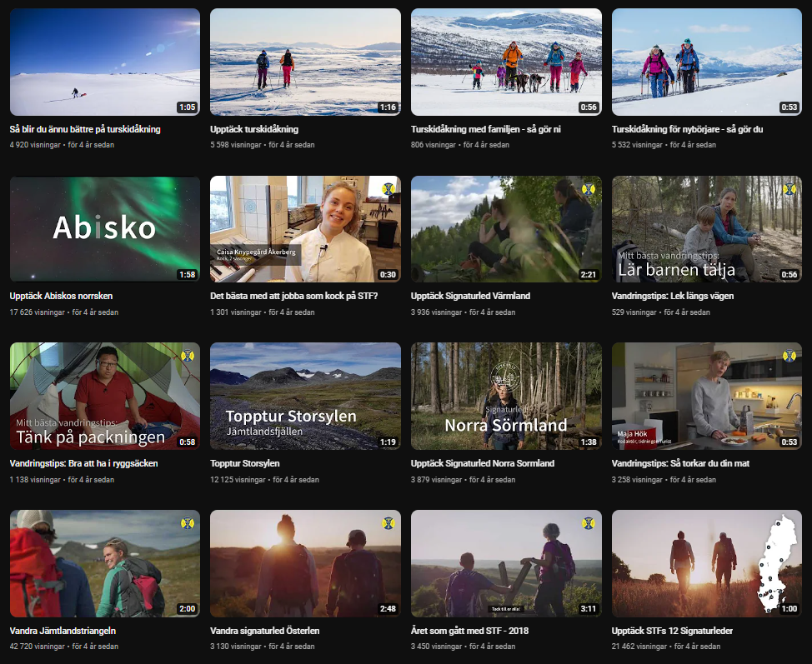The height and width of the screenshot is (664, 812).
Task: Click the 3:11 duration badge
Action: 589,609
